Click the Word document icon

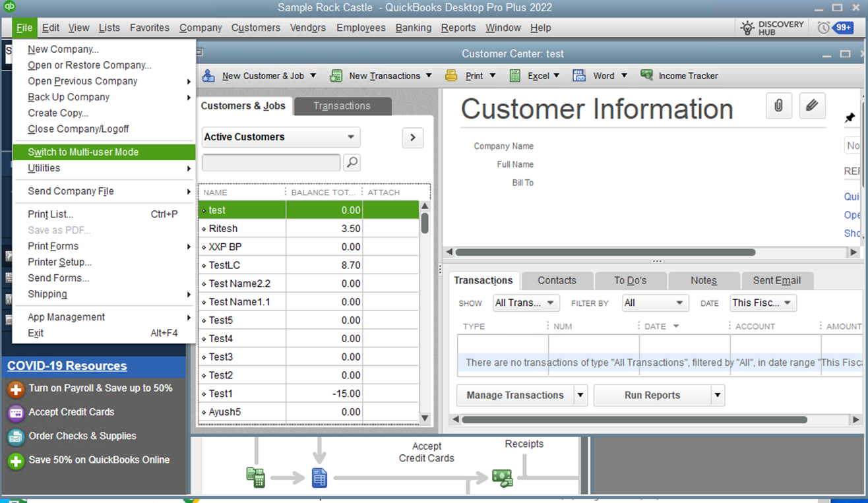tap(579, 76)
